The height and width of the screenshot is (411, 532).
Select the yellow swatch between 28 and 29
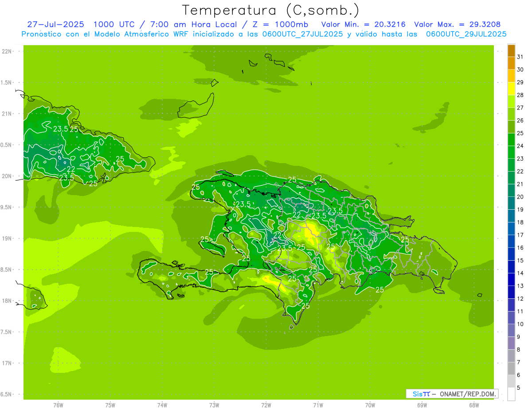tap(511, 89)
